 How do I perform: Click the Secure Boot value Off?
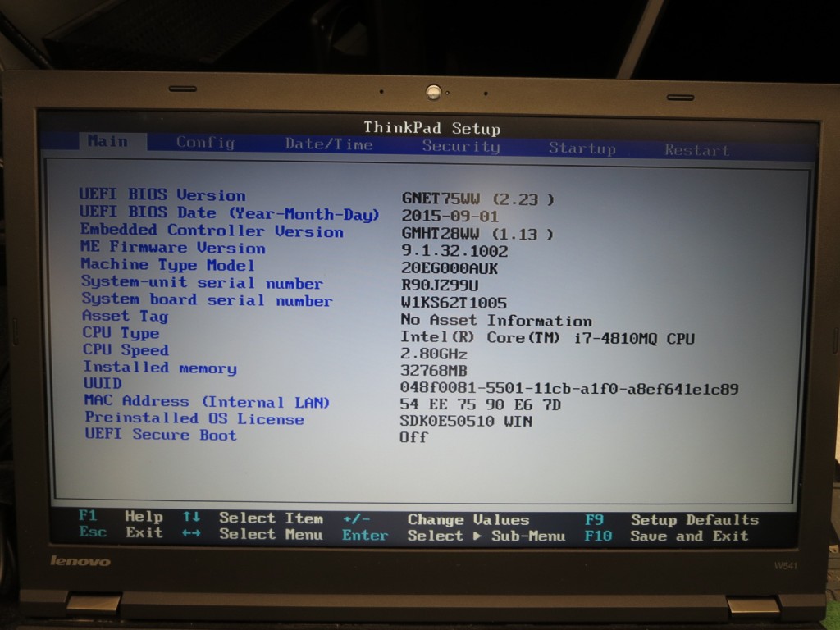pyautogui.click(x=413, y=437)
